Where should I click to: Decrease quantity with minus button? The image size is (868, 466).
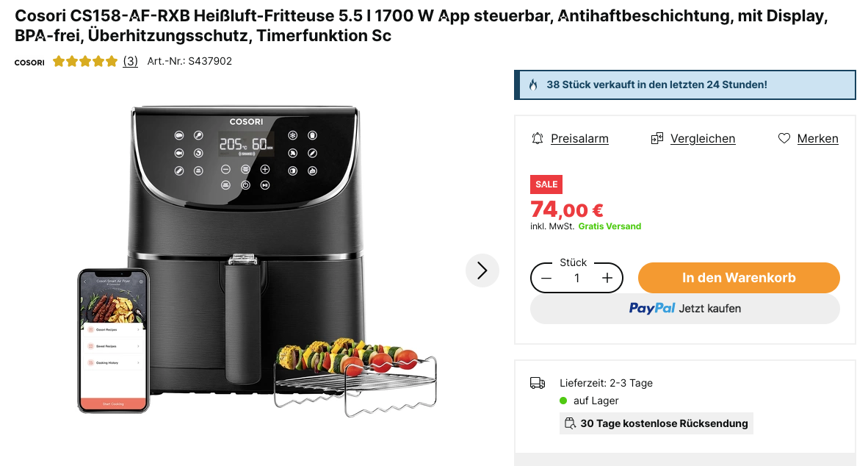pyautogui.click(x=546, y=278)
